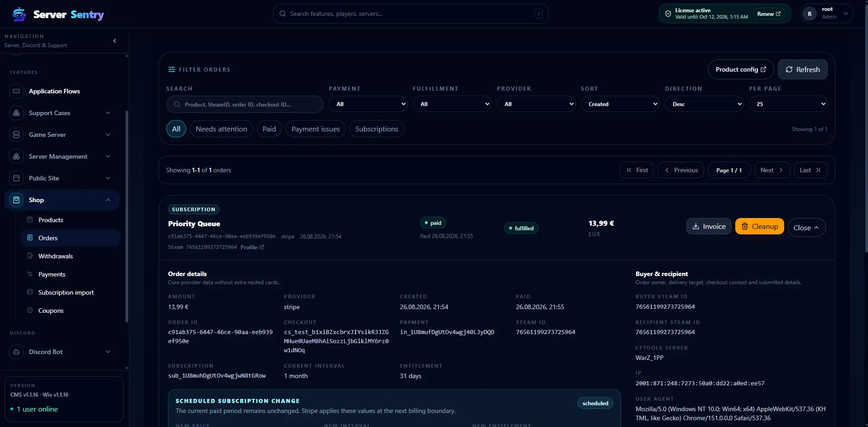The image size is (868, 427).
Task: Select the All filter chip
Action: 176,129
